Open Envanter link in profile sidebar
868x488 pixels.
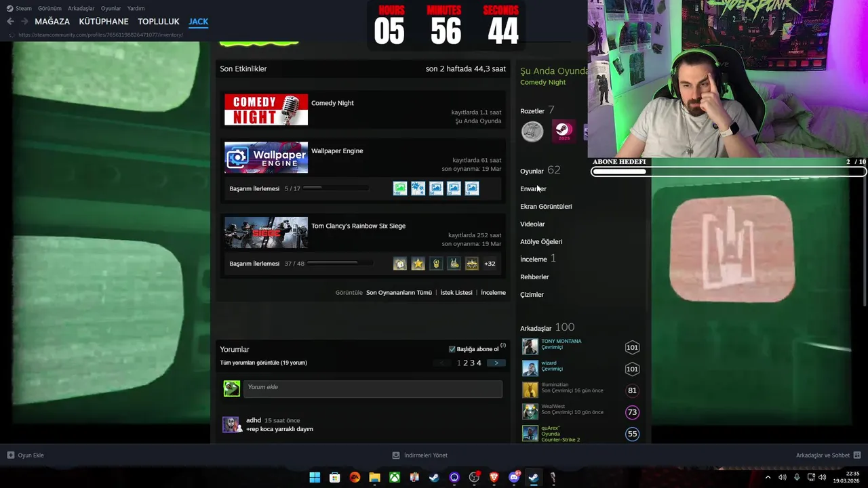(x=533, y=188)
